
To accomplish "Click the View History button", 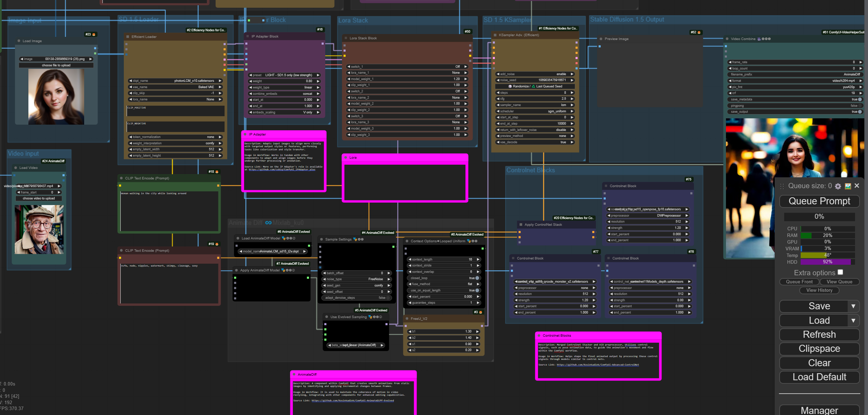I will (819, 290).
